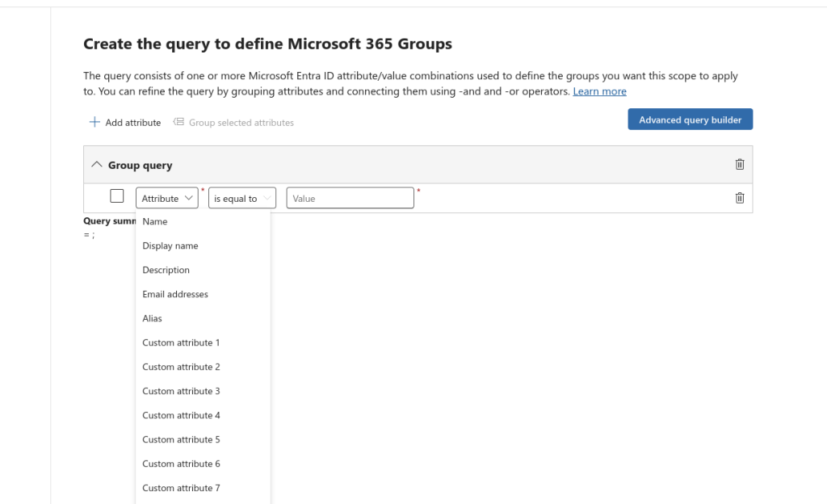Select Email addresses in the attribute list
827x504 pixels.
click(x=203, y=294)
